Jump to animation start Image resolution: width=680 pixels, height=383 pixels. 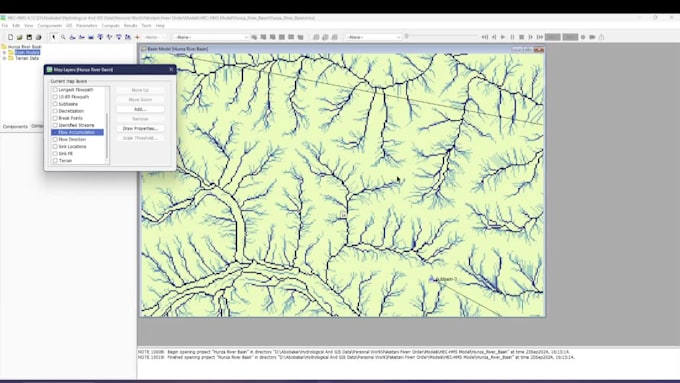[x=484, y=37]
